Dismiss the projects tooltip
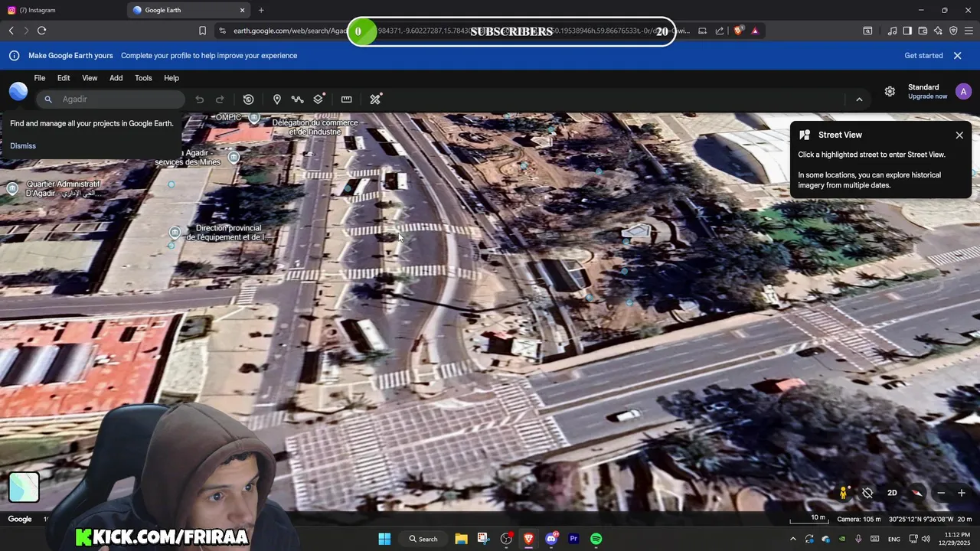The image size is (980, 551). click(x=23, y=145)
